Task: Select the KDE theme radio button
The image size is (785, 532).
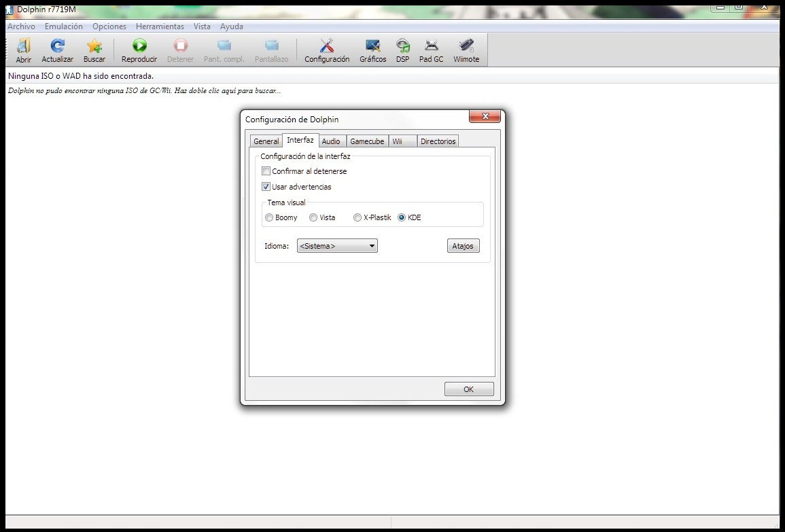Action: click(x=402, y=217)
